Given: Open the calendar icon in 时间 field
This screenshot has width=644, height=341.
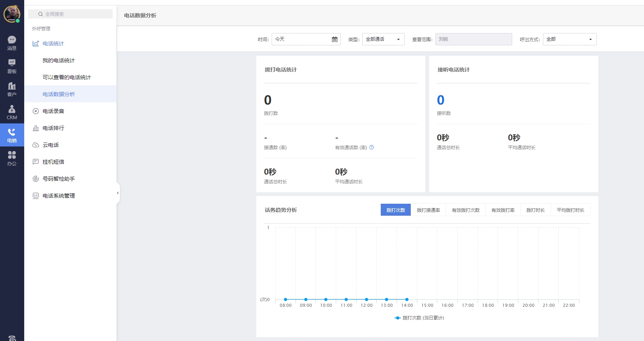Looking at the screenshot, I should coord(335,39).
